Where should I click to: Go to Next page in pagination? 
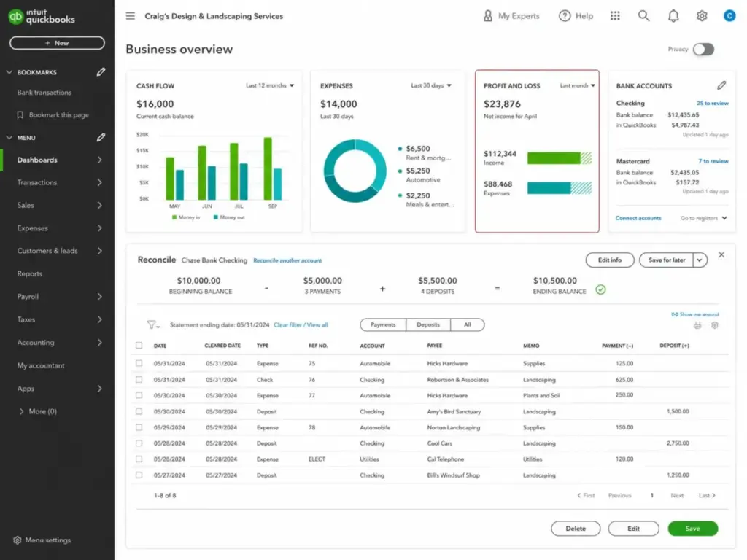(x=677, y=496)
